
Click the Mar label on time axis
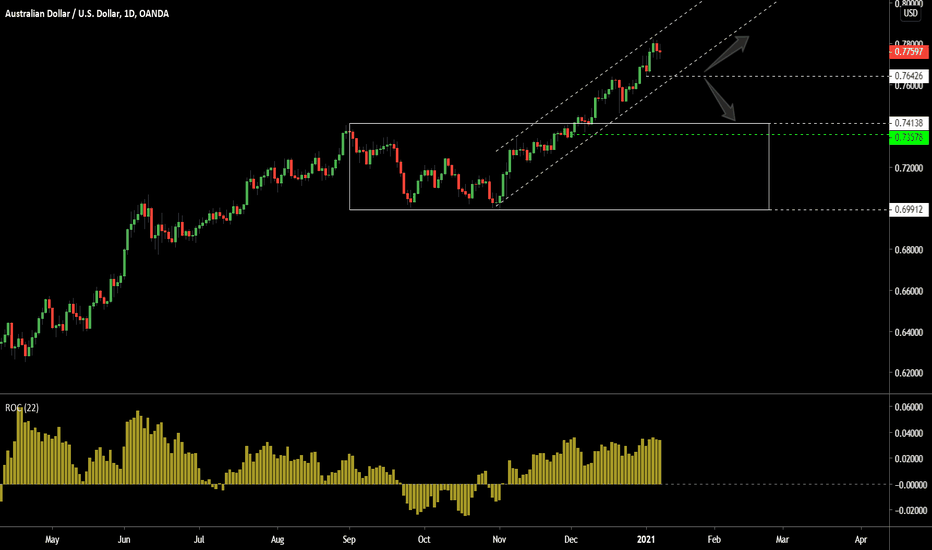pos(782,540)
